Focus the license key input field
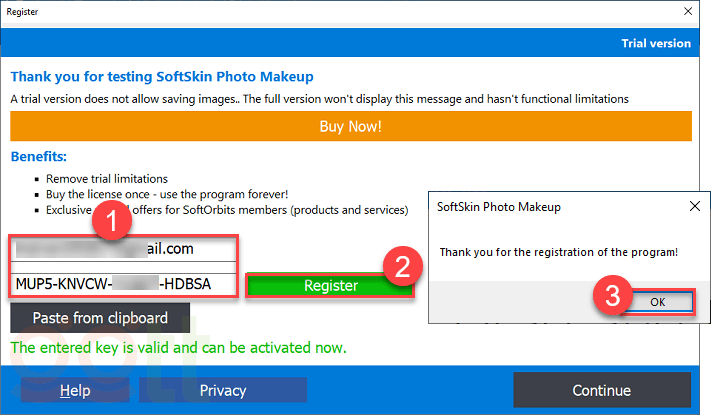Screen dimensions: 716x415 point(125,284)
